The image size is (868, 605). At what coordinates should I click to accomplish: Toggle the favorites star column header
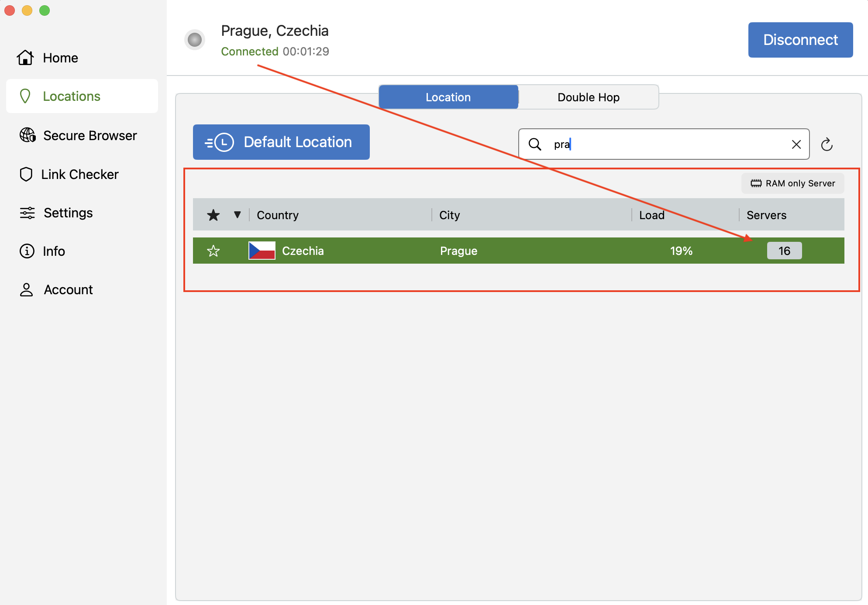click(x=214, y=215)
